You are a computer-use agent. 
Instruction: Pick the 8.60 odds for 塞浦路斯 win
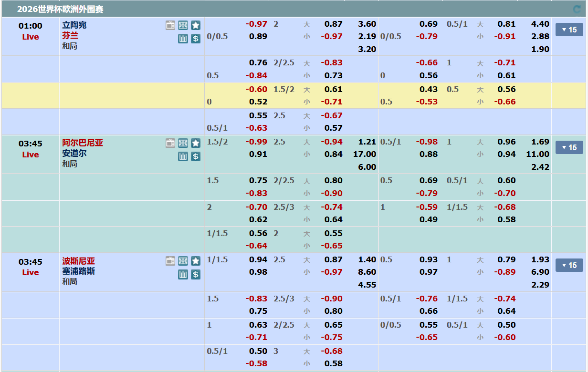[367, 272]
